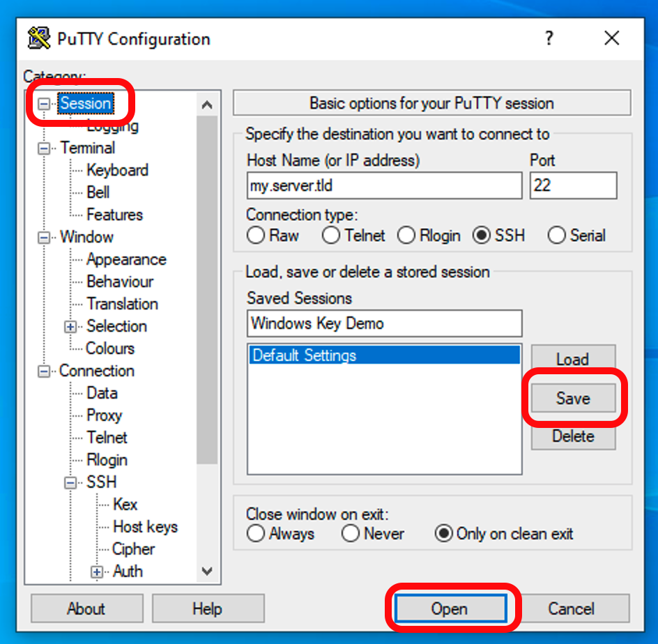Click the About button

(x=87, y=608)
